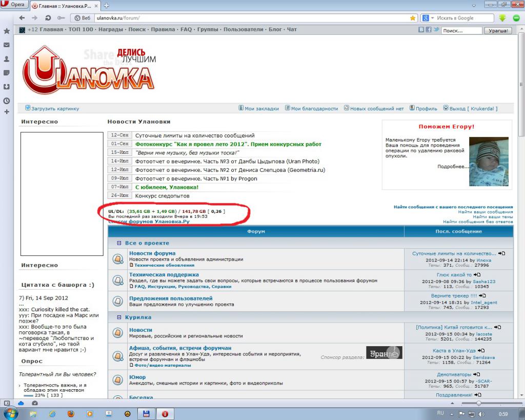Viewport: 525px width, 420px height.
Task: Open "ТОП 100" in the site navigation
Action: coord(80,29)
